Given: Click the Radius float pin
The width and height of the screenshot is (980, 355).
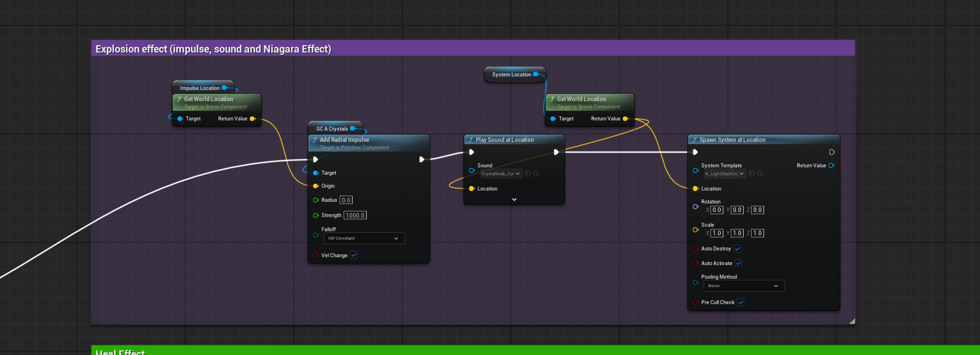Looking at the screenshot, I should (x=316, y=200).
